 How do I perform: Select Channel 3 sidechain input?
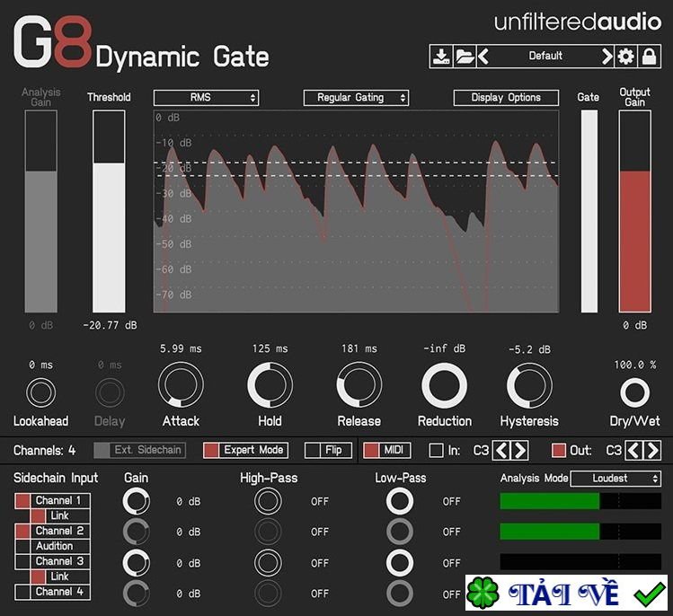(x=58, y=561)
